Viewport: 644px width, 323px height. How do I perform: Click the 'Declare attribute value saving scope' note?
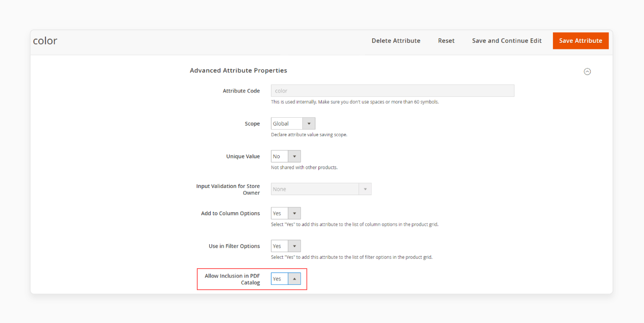[309, 134]
